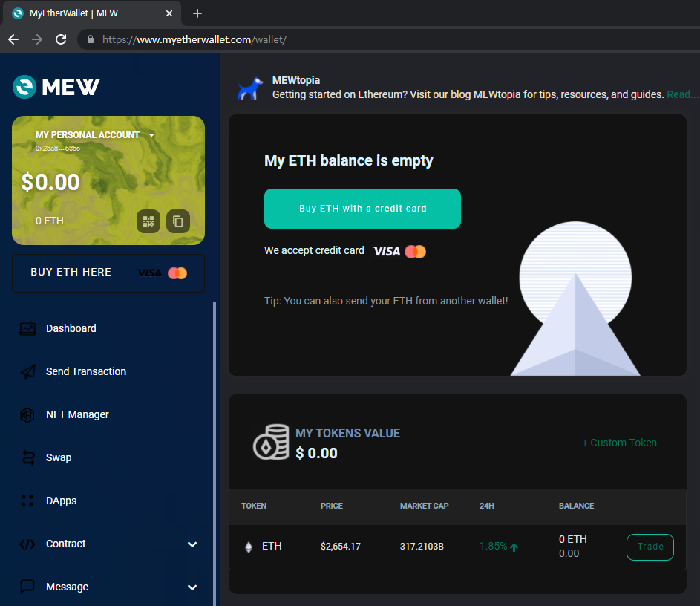Expand the Message menu chevron

point(192,587)
